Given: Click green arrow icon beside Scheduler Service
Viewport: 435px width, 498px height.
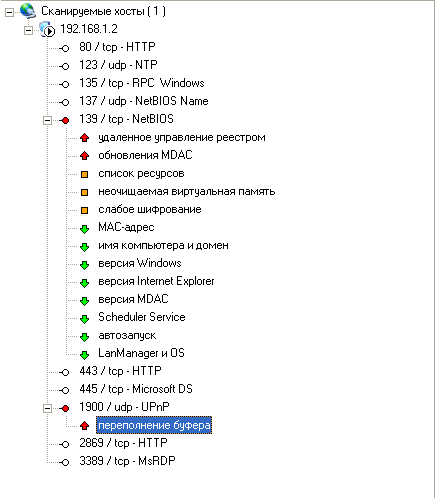Looking at the screenshot, I should pos(85,319).
